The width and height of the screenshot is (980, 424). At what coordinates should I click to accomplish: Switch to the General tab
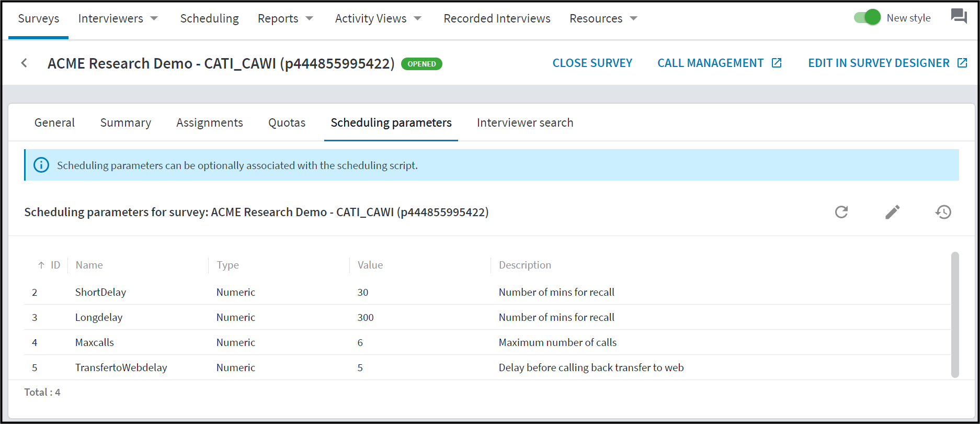(x=54, y=122)
